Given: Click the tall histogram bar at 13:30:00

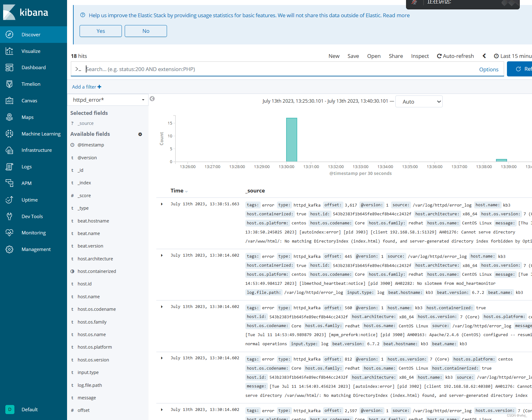Looking at the screenshot, I should [292, 140].
